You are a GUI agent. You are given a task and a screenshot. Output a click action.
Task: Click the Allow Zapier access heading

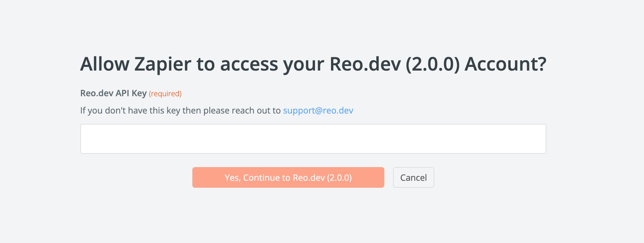point(313,64)
